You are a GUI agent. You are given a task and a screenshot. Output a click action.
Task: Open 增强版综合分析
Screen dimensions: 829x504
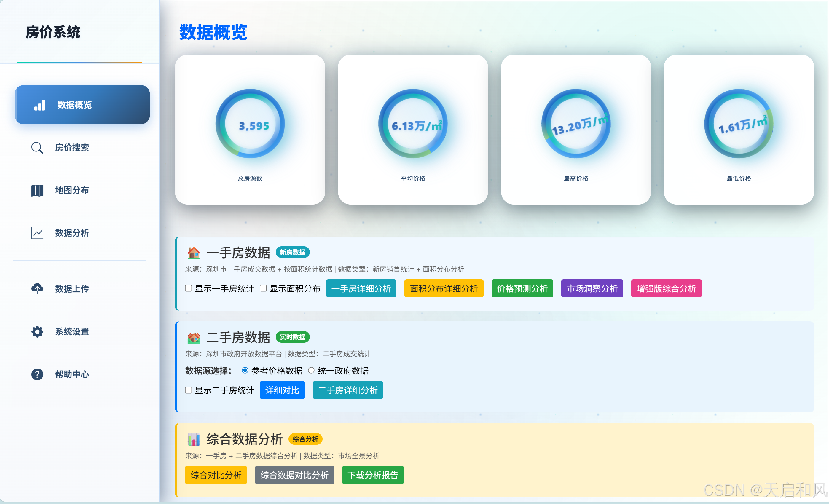click(666, 288)
